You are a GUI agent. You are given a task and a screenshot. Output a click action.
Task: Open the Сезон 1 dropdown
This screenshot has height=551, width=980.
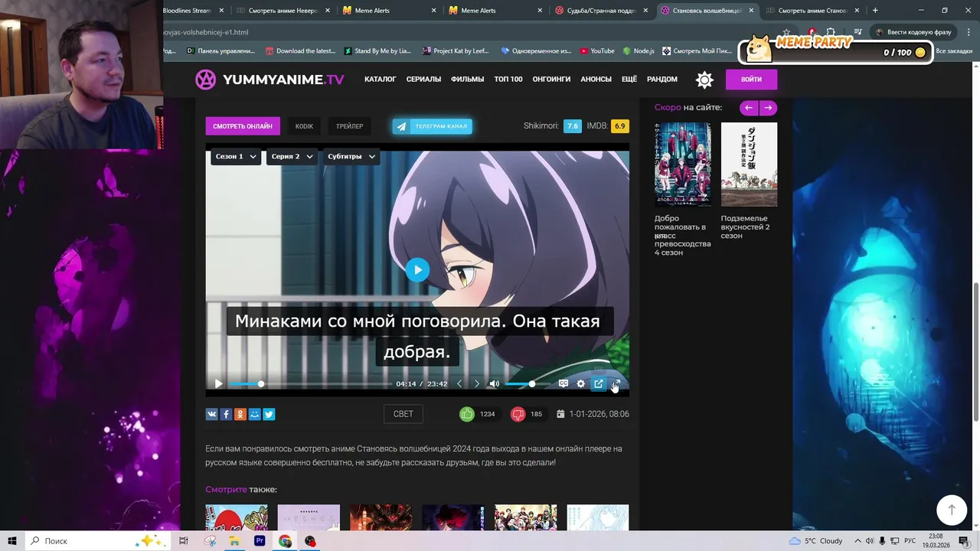click(x=236, y=156)
